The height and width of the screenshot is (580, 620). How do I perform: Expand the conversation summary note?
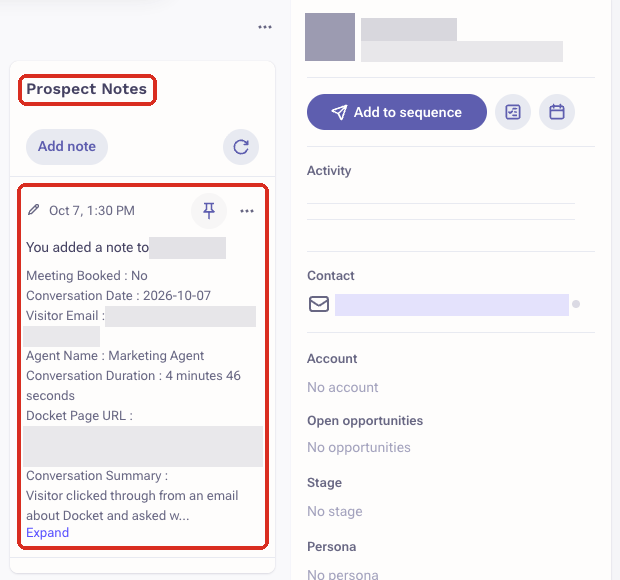(x=47, y=533)
